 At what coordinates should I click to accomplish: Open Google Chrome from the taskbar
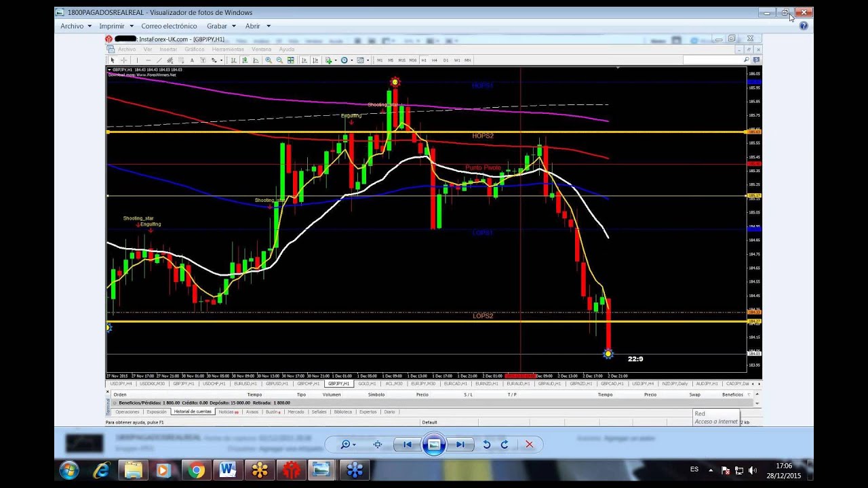(196, 470)
